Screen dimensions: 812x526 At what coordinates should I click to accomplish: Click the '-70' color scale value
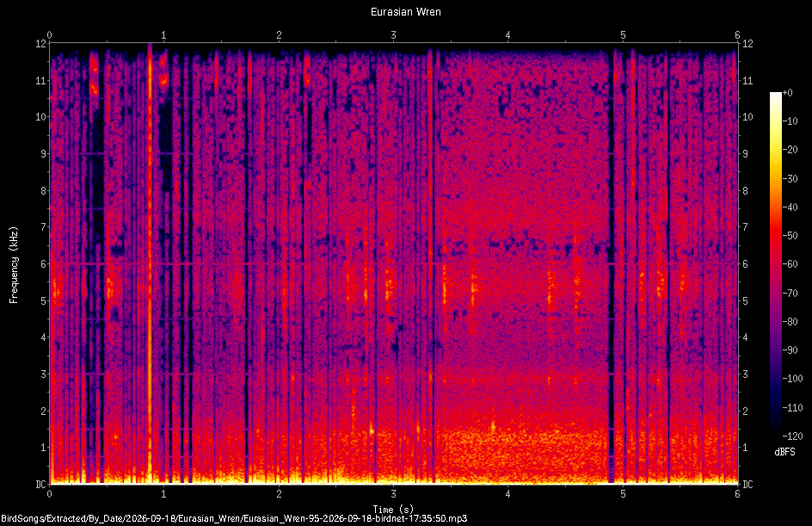coord(790,294)
